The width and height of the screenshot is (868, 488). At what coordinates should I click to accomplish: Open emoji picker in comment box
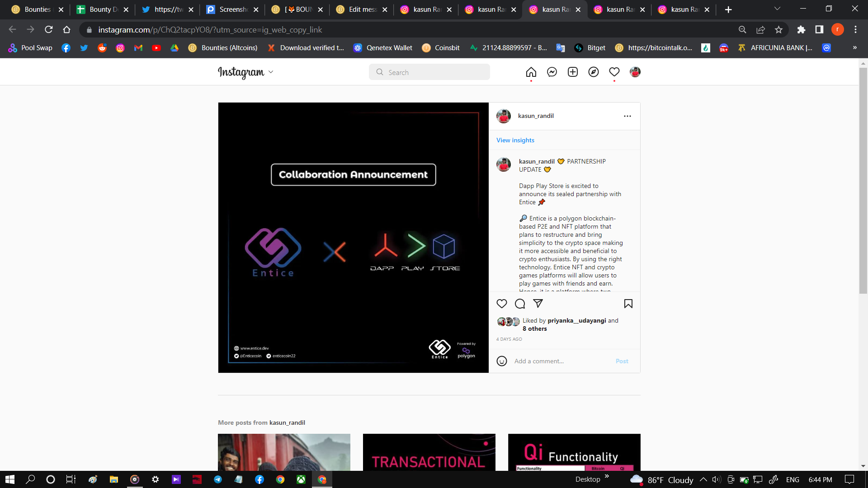502,361
